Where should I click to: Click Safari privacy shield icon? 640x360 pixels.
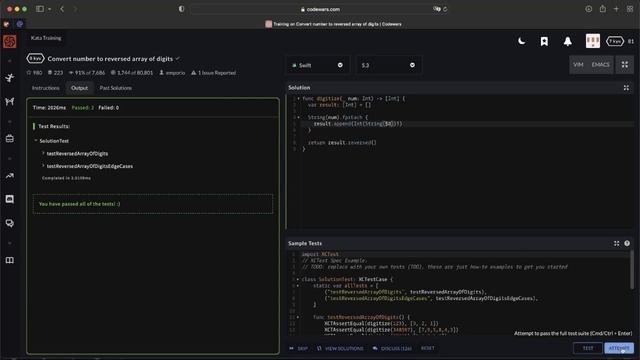(181, 9)
